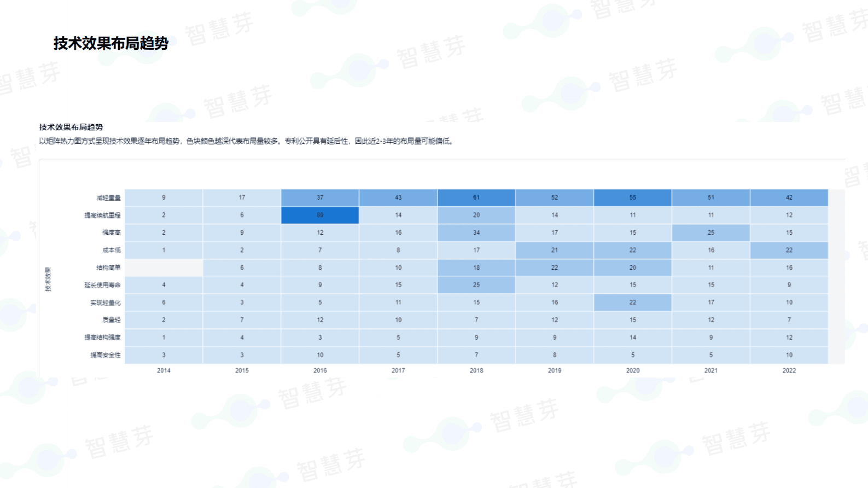868x488 pixels.
Task: Click the vertical 技术效果 axis title
Action: (48, 279)
